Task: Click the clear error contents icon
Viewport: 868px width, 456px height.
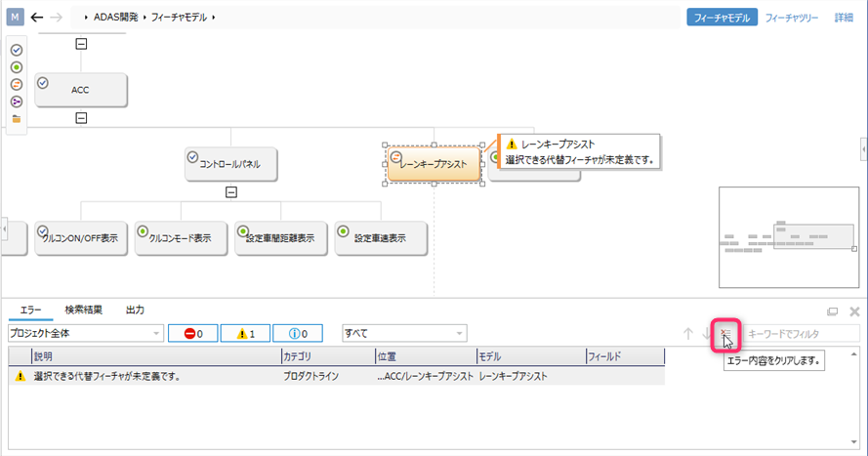Action: click(725, 334)
